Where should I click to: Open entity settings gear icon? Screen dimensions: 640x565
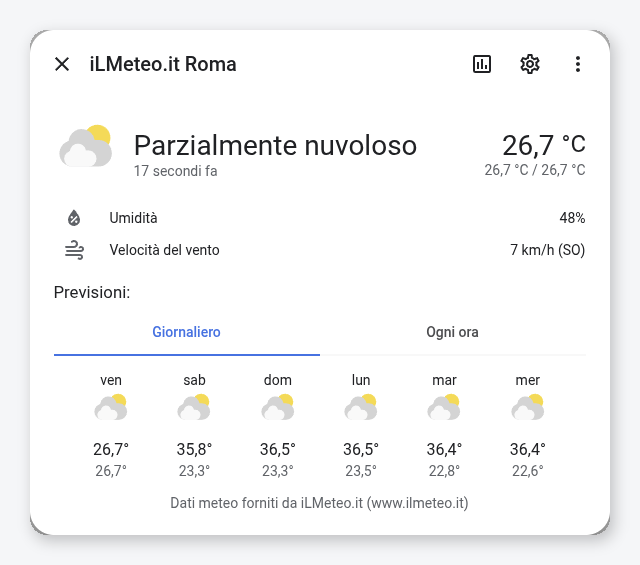click(x=530, y=64)
